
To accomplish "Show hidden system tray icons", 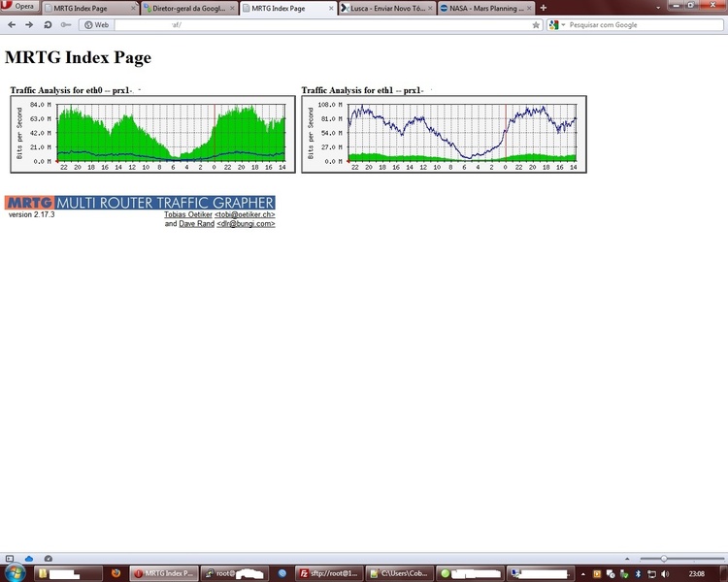I will tap(583, 574).
